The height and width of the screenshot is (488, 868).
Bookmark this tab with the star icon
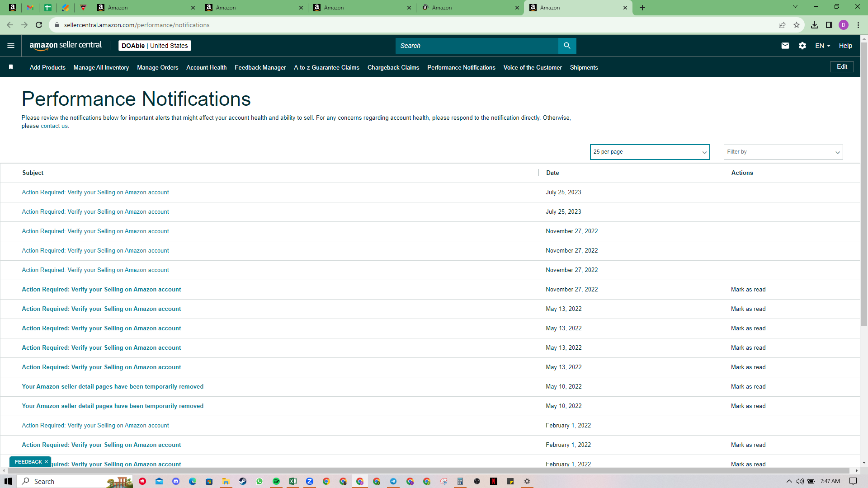(x=797, y=25)
